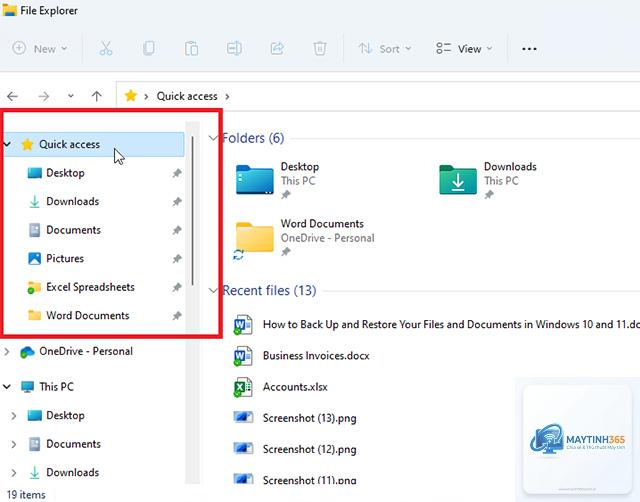Open Pictures in the sidebar
This screenshot has width=640, height=502.
click(x=65, y=258)
